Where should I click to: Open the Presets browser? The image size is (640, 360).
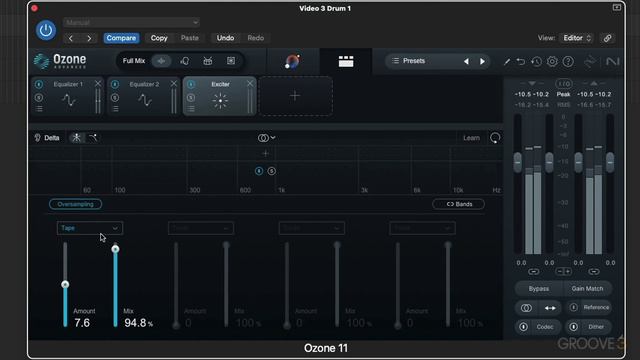[x=414, y=61]
